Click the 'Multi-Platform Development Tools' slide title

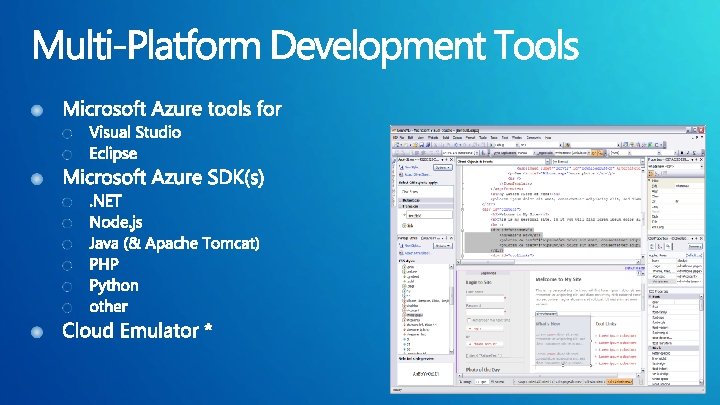click(305, 46)
